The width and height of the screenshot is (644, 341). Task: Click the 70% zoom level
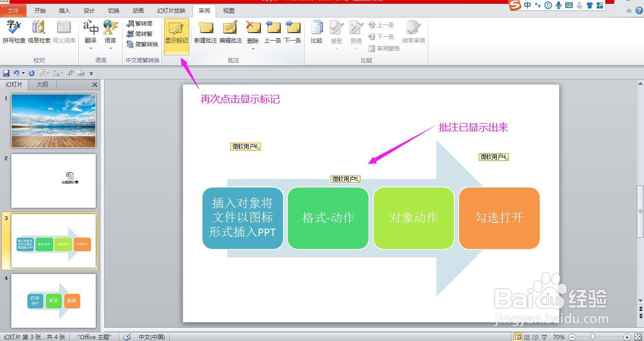(x=559, y=337)
